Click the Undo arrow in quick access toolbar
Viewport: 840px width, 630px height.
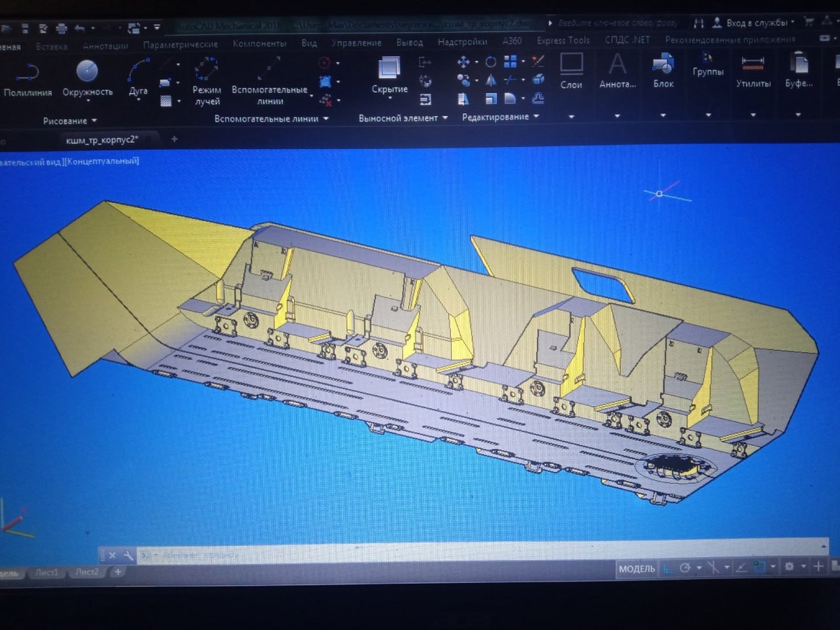[79, 29]
